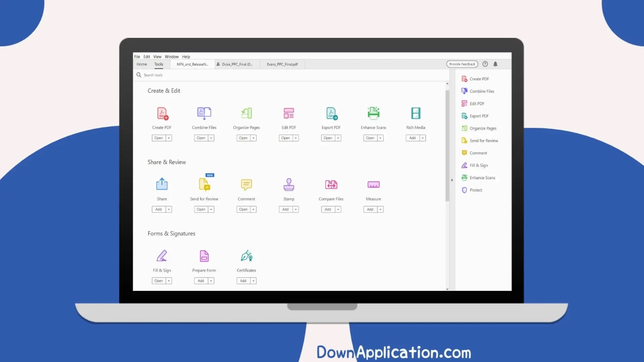Expand the dropdown arrow under Share
644x362 pixels.
(169, 209)
